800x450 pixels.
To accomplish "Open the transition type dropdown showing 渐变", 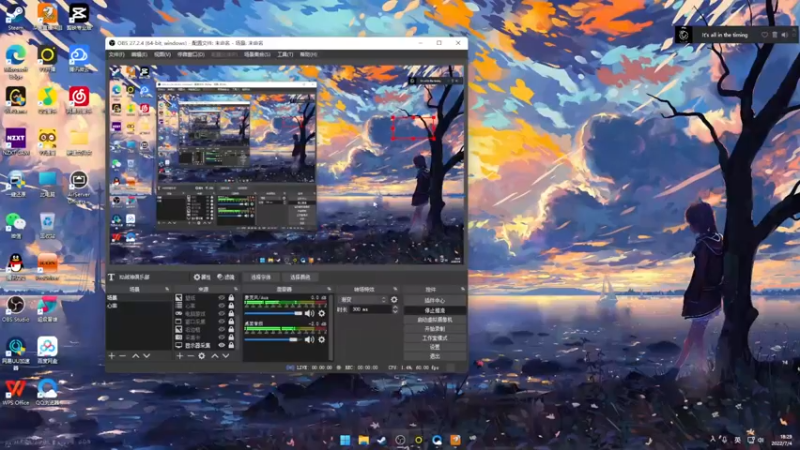I will (363, 299).
